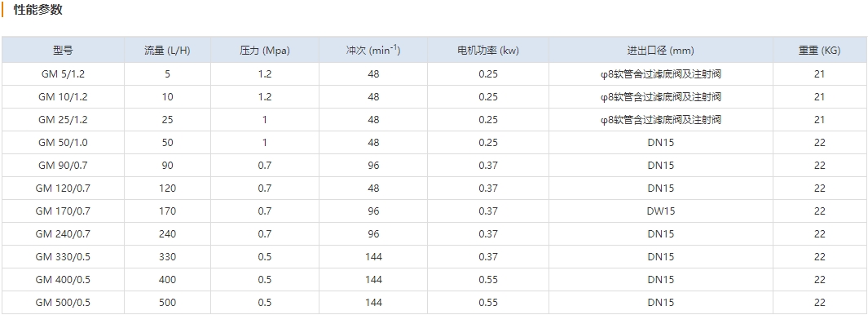This screenshot has height=315, width=868.
Task: Select the GM 400/0.5 model cell
Action: click(x=63, y=280)
